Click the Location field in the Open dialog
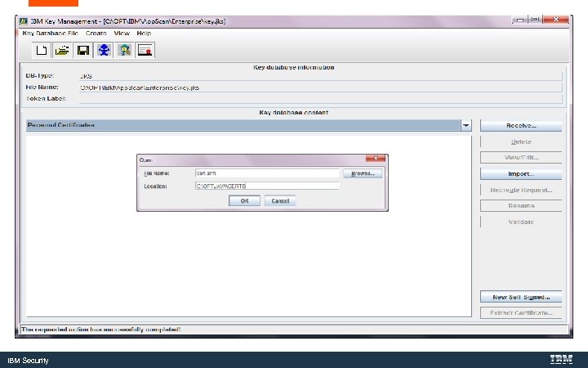This screenshot has width=588, height=368. click(x=267, y=186)
